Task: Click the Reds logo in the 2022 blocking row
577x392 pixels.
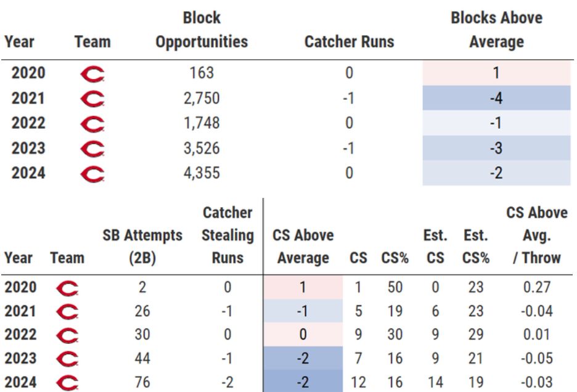Action: 92,123
